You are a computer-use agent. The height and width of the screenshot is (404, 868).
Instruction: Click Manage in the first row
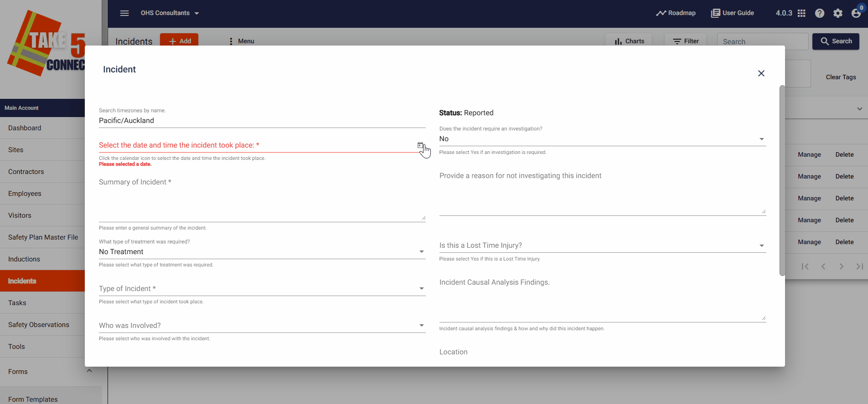[x=809, y=154]
